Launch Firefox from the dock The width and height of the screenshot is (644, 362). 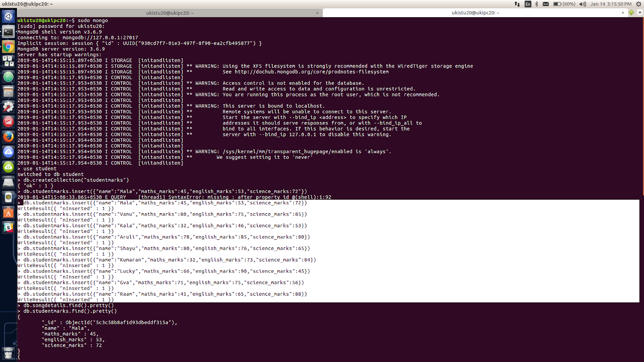(x=8, y=137)
